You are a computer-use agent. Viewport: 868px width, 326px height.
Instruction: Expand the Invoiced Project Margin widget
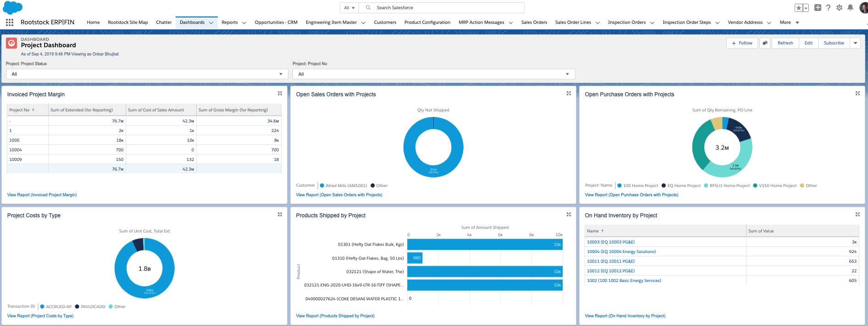(x=280, y=94)
